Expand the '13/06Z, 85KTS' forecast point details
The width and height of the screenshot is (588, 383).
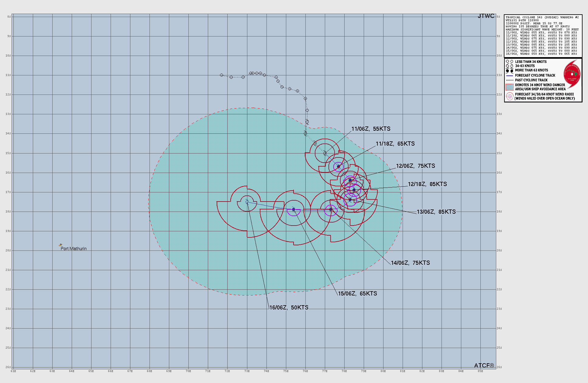pos(436,212)
